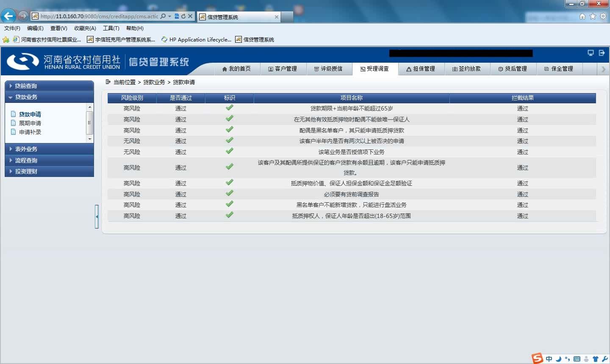This screenshot has width=610, height=364.
Task: Click the browser home icon
Action: [x=582, y=17]
